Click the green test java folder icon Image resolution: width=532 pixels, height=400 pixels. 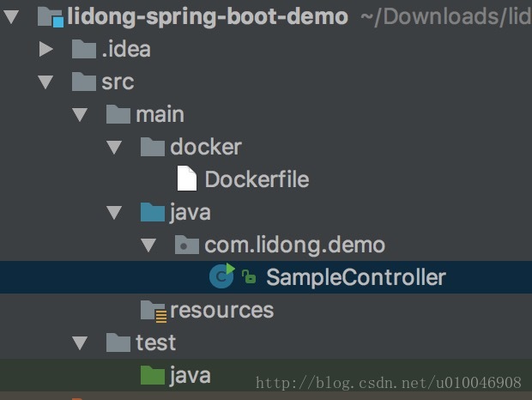(x=152, y=375)
